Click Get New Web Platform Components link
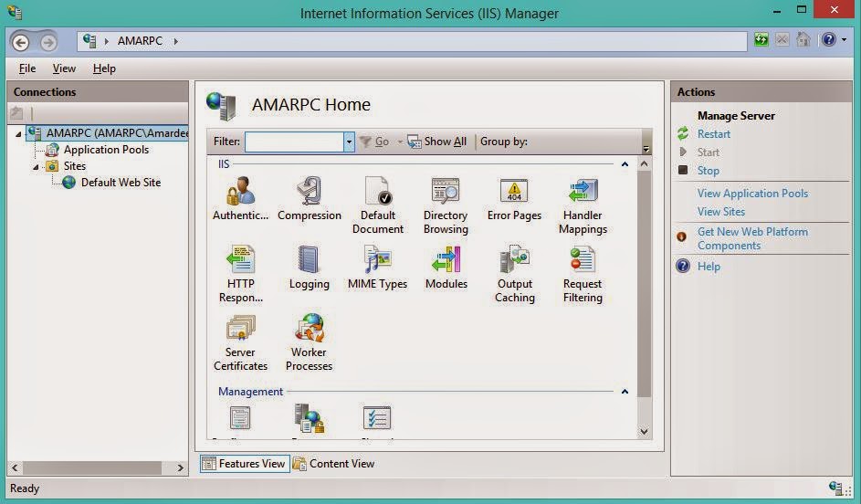The height and width of the screenshot is (504, 861). coord(752,238)
